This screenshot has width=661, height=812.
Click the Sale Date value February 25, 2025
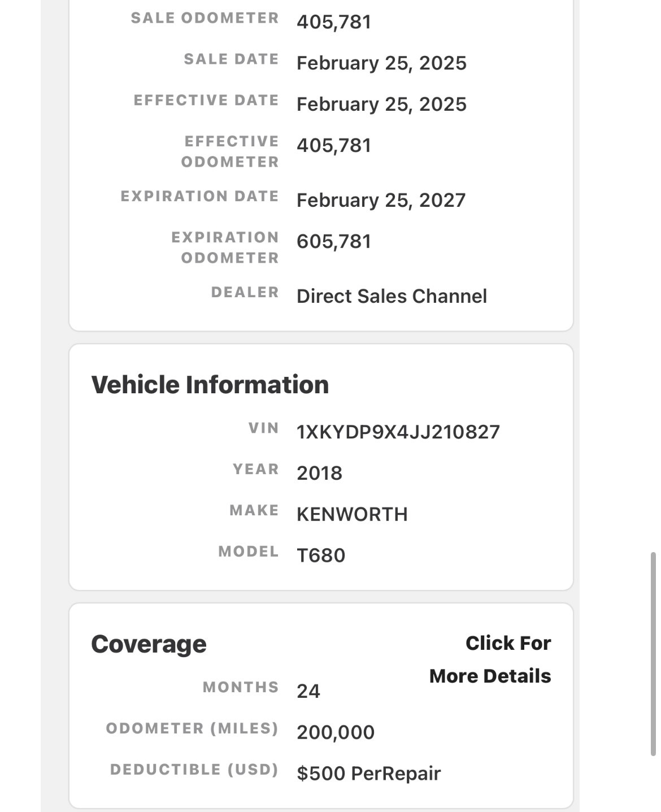381,63
